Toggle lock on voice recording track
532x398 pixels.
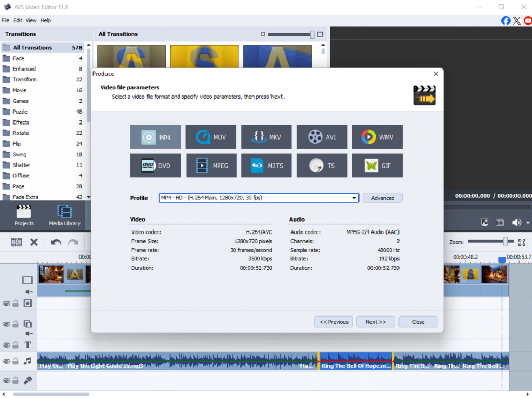coord(16,381)
